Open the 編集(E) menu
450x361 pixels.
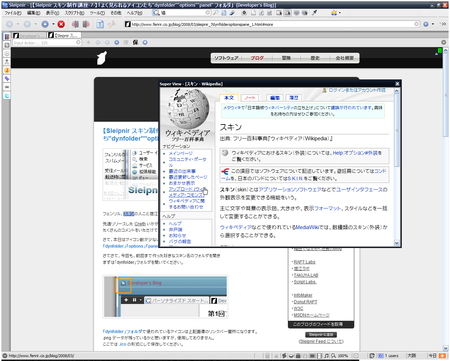[33, 13]
